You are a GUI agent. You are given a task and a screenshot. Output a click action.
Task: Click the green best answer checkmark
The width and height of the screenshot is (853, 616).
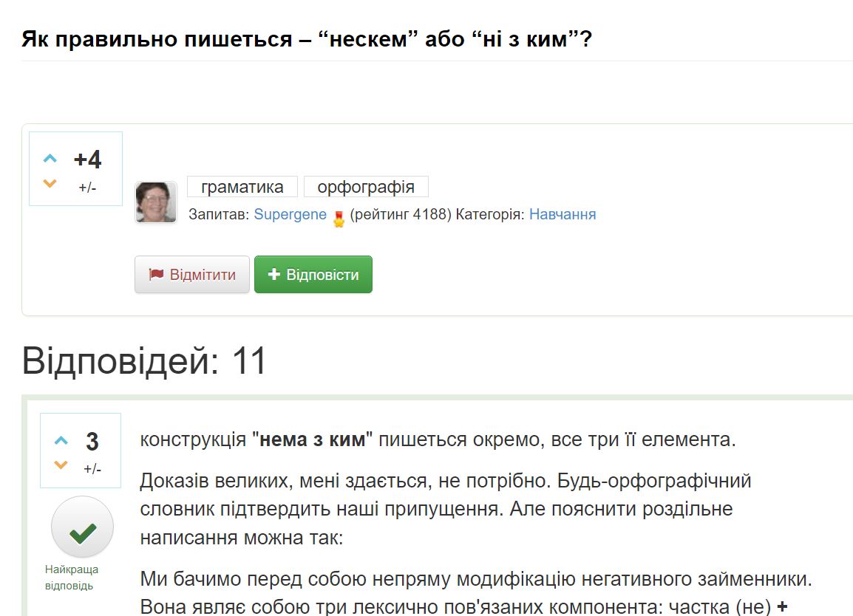tap(83, 527)
